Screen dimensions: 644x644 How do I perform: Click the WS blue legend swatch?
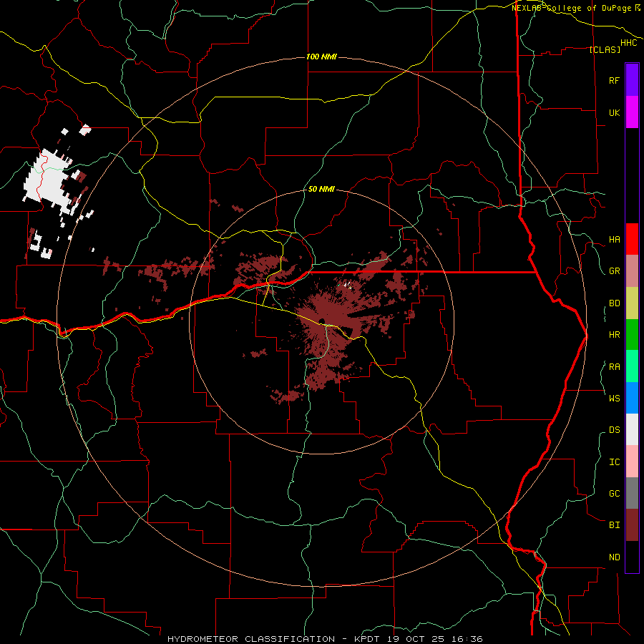632,398
